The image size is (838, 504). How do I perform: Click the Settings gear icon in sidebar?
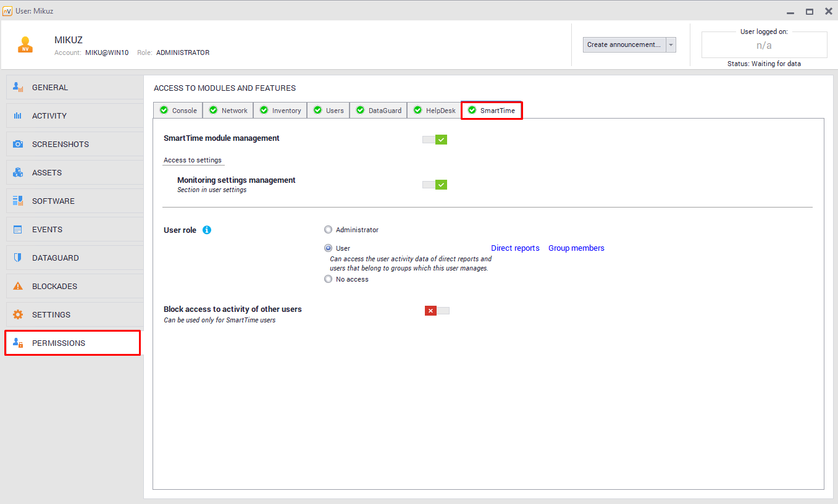pyautogui.click(x=18, y=314)
